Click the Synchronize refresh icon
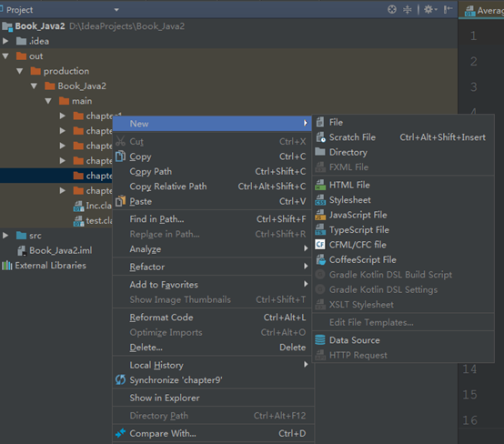 tap(120, 379)
